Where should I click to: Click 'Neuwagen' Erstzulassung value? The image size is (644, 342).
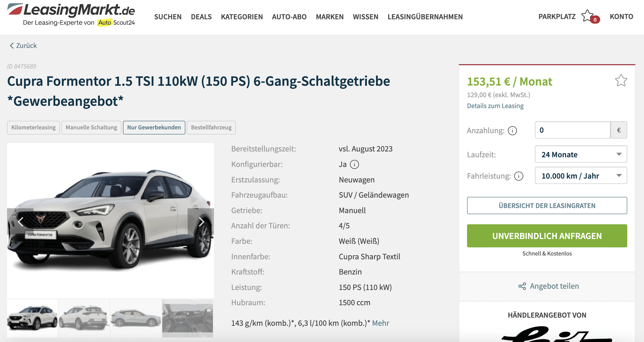[x=356, y=180]
